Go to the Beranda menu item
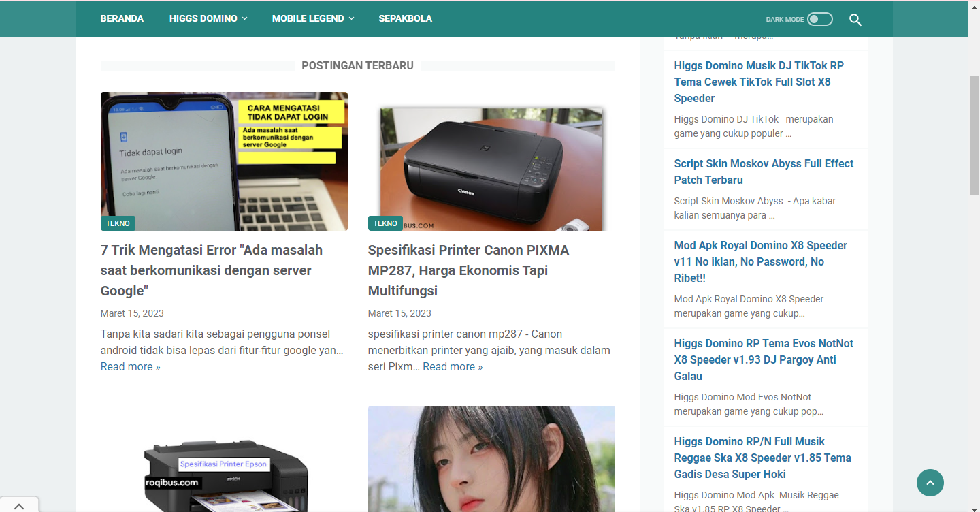Image resolution: width=980 pixels, height=512 pixels. 122,18
